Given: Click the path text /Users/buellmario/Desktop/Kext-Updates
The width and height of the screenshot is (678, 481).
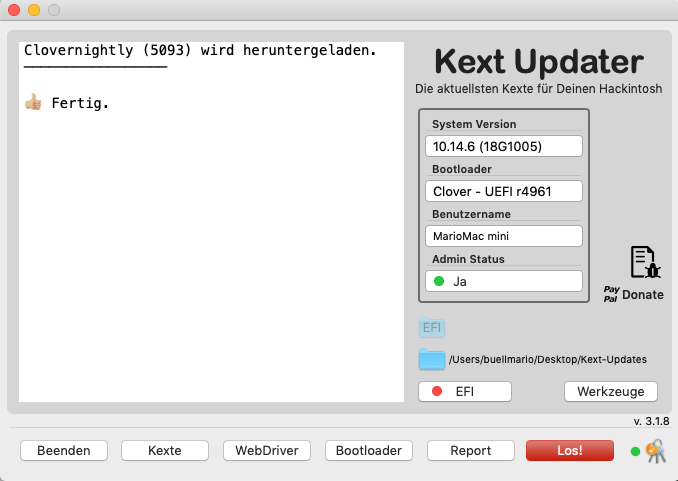Looking at the screenshot, I should coord(548,359).
